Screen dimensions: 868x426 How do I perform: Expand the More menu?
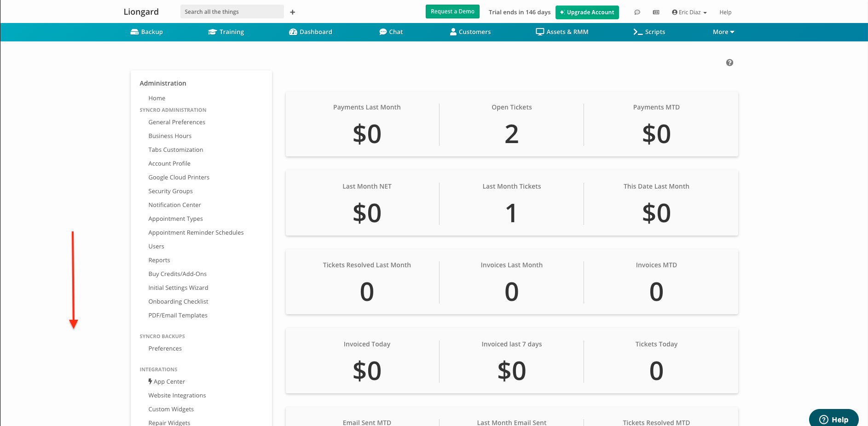click(x=723, y=32)
